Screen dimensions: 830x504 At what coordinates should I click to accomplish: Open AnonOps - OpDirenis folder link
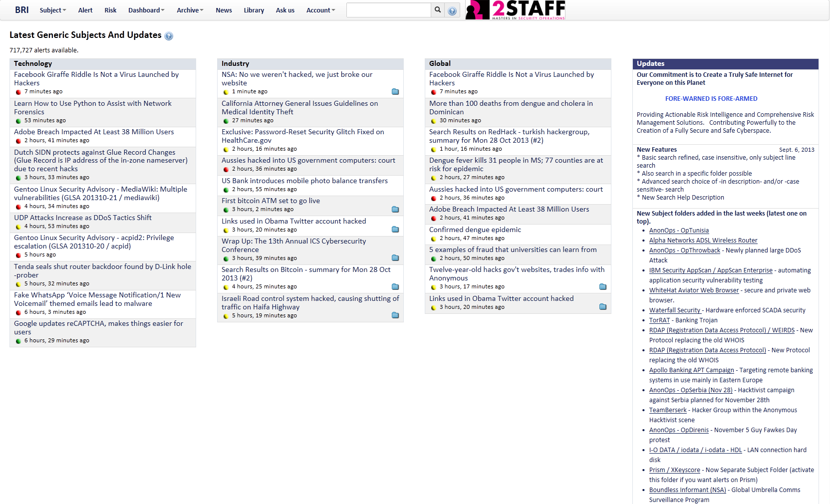(x=679, y=430)
